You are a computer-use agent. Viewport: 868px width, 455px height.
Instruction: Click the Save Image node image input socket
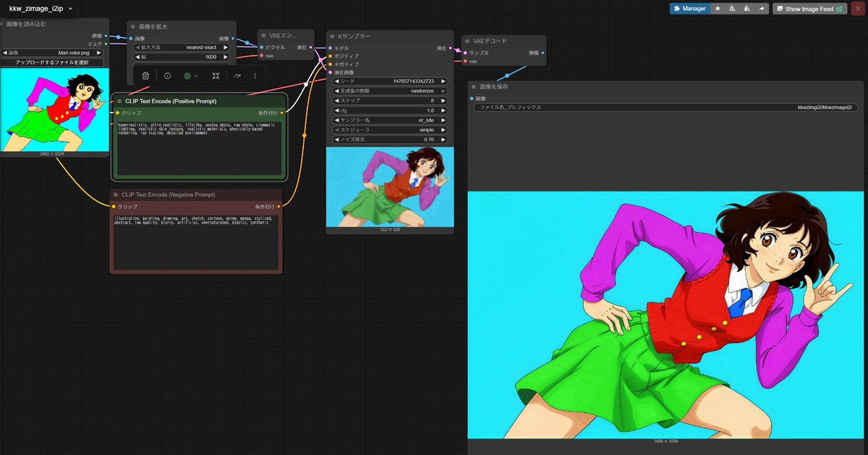click(472, 98)
